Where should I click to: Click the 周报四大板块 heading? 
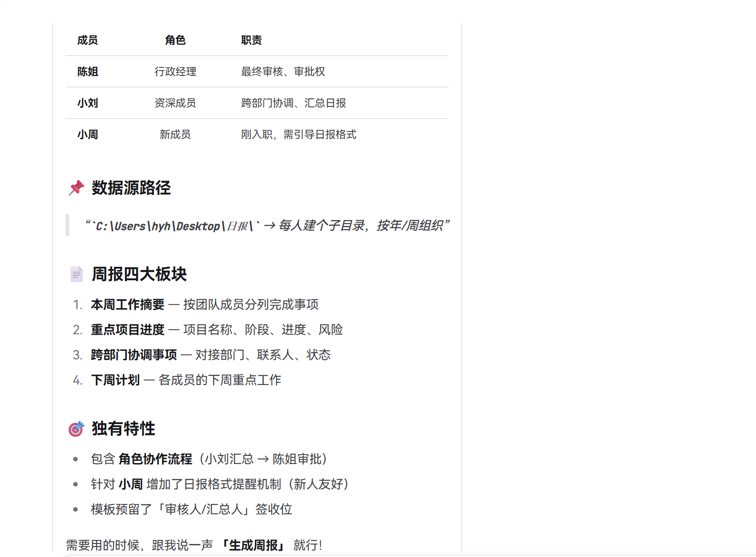[x=139, y=274]
